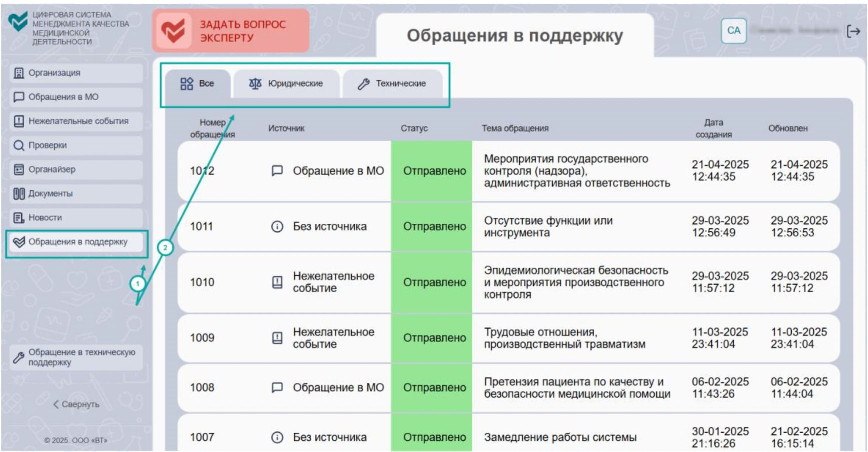Open the Органайзер section
Image resolution: width=868 pixels, height=452 pixels.
[x=76, y=169]
